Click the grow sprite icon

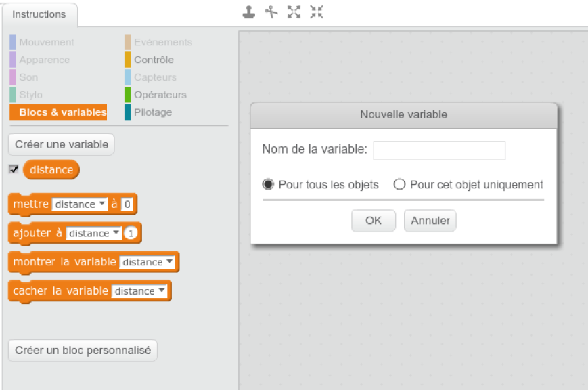click(294, 12)
